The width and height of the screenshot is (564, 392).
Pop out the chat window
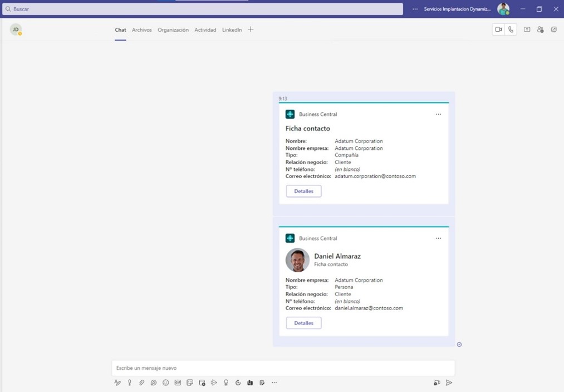click(x=554, y=30)
